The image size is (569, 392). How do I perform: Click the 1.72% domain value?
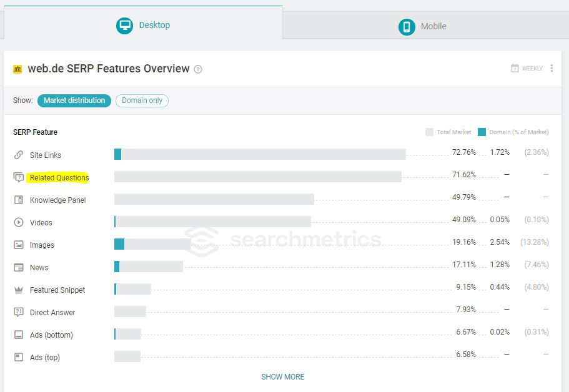500,152
